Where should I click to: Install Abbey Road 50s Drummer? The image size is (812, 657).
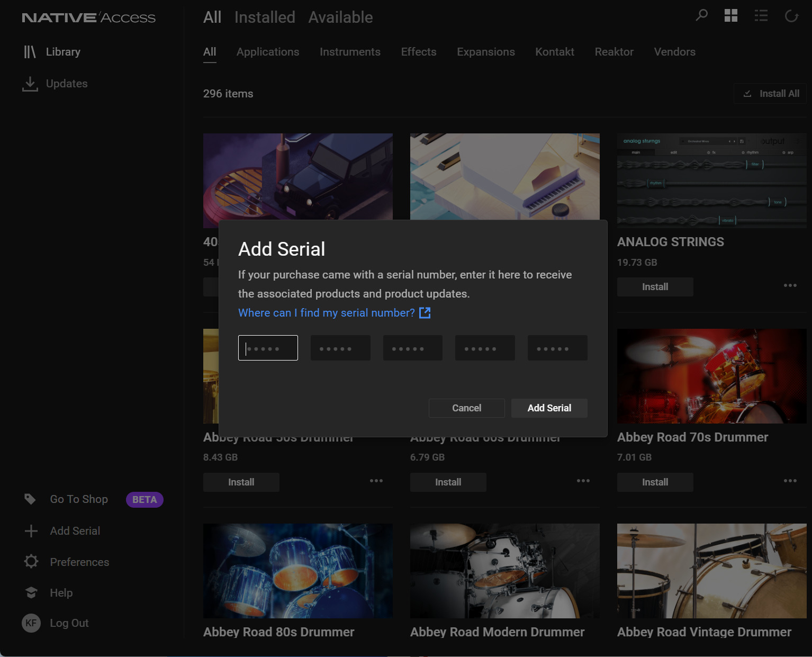point(241,482)
